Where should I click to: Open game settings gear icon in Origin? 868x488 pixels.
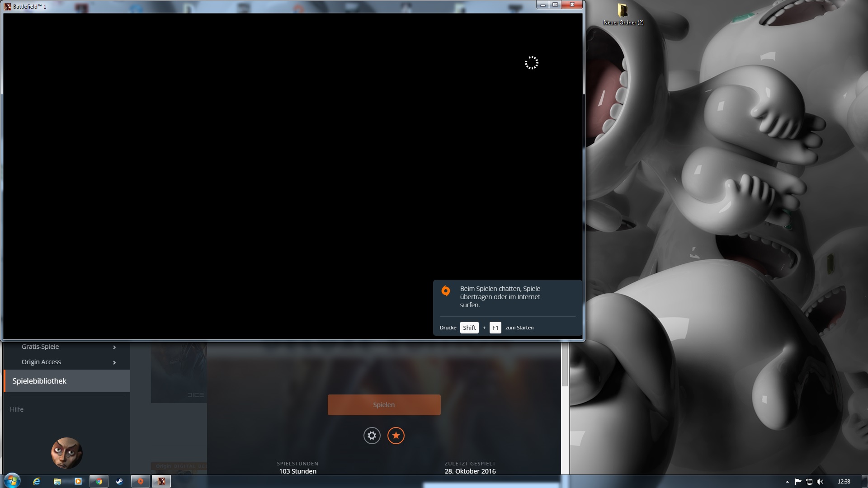pyautogui.click(x=372, y=436)
